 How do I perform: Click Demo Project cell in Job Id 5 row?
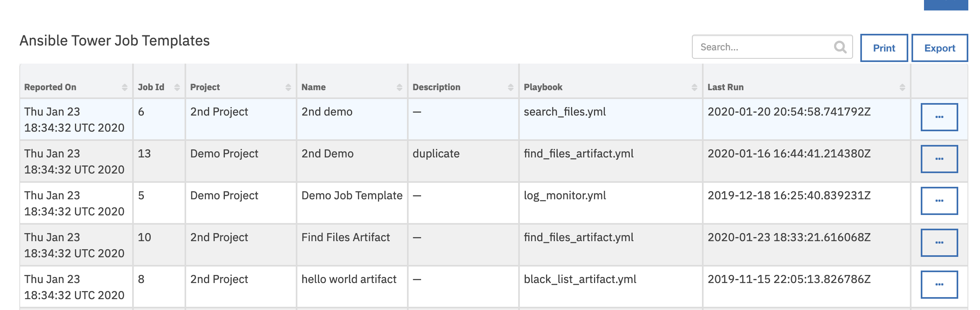[241, 203]
